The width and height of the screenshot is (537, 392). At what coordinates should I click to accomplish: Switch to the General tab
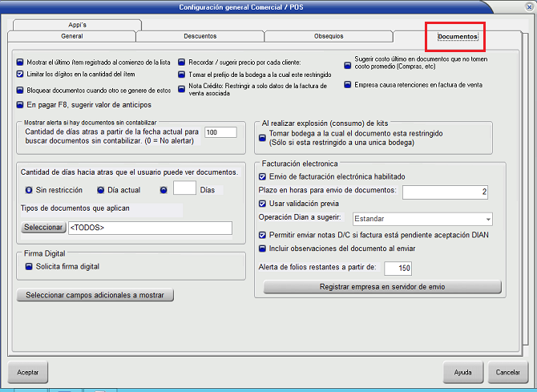coord(71,37)
